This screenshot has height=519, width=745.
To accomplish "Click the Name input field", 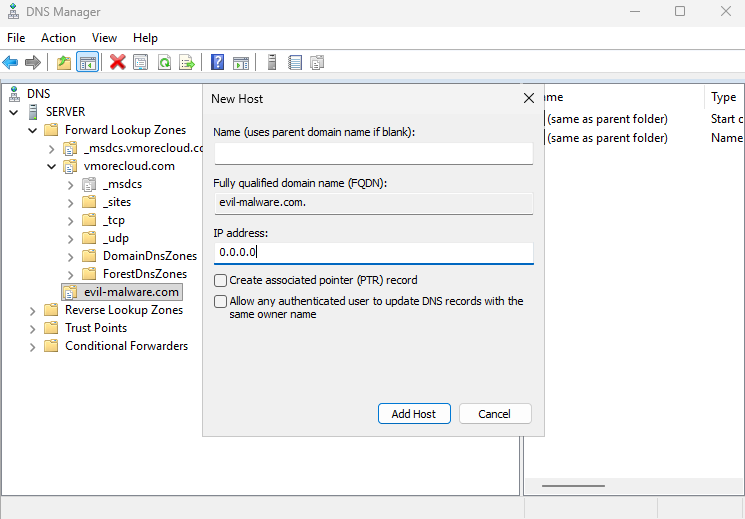I will (373, 153).
